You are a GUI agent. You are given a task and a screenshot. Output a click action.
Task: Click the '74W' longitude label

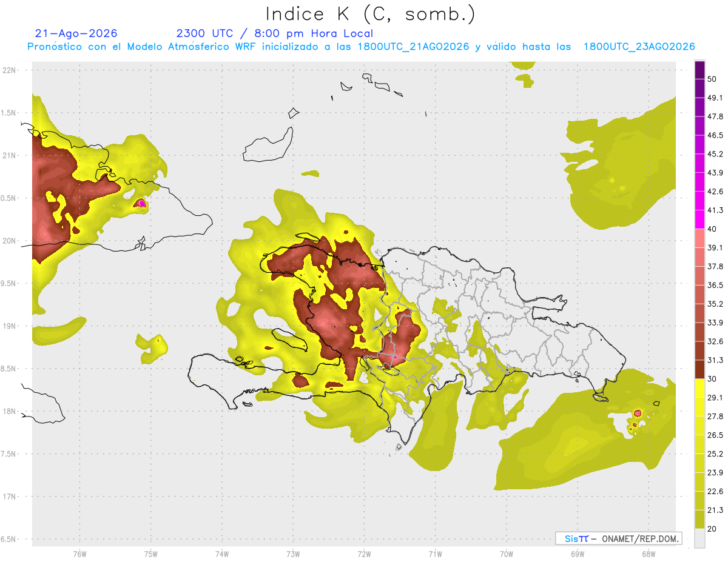pyautogui.click(x=222, y=554)
